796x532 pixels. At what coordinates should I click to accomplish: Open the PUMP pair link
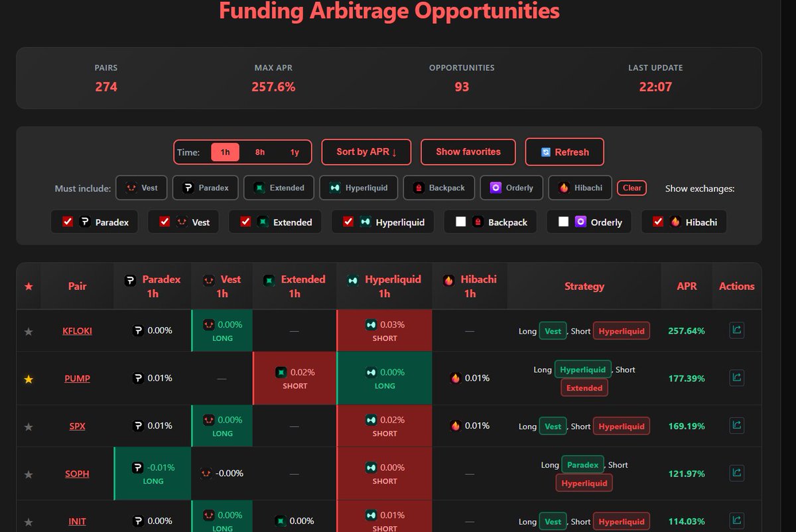[x=77, y=379]
